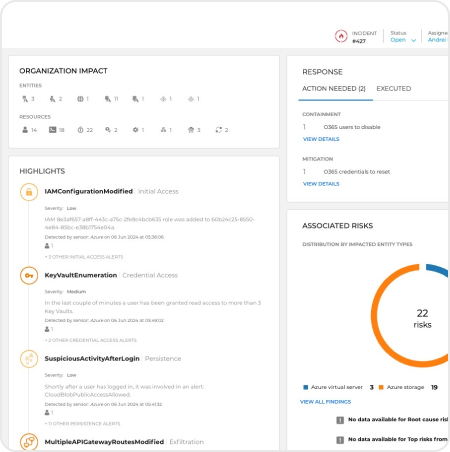
Task: Expand +11 OTHER PERSISTENCE ALERTS
Action: [x=82, y=424]
